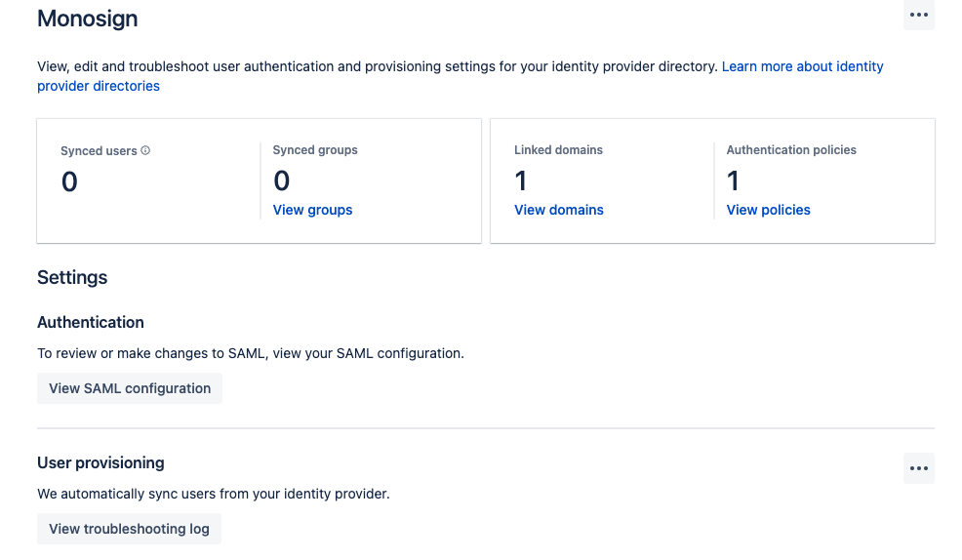
Task: Click the Authentication subsection heading
Action: point(90,323)
